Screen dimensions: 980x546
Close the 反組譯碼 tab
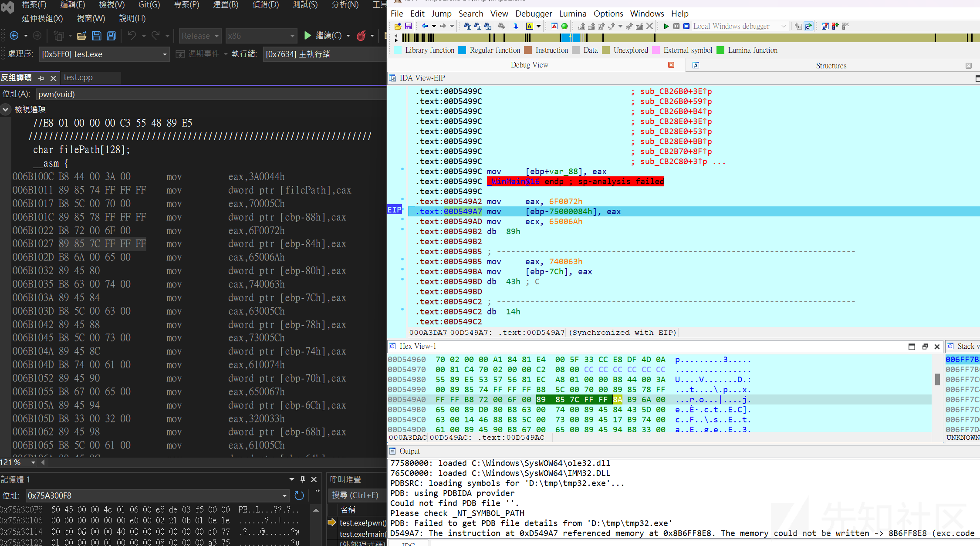click(x=53, y=78)
